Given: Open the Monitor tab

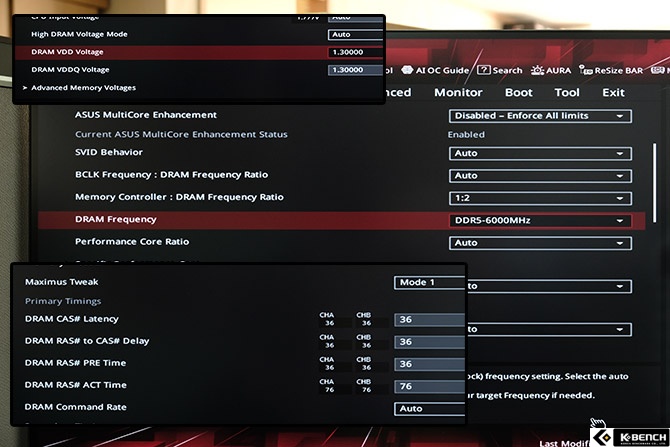Looking at the screenshot, I should pos(458,92).
